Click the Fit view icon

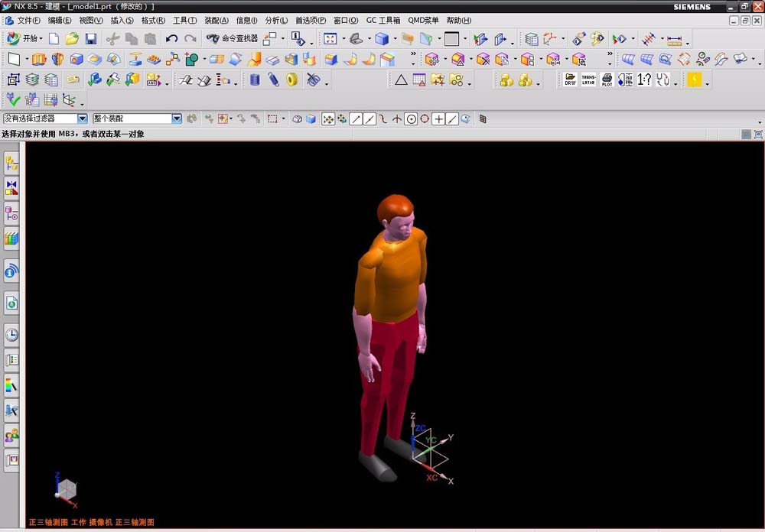tap(330, 38)
